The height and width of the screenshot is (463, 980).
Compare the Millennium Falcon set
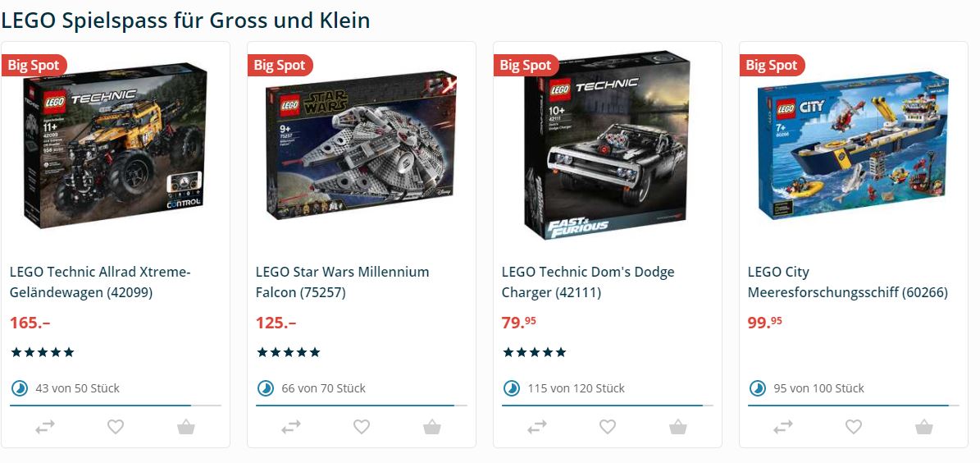290,427
